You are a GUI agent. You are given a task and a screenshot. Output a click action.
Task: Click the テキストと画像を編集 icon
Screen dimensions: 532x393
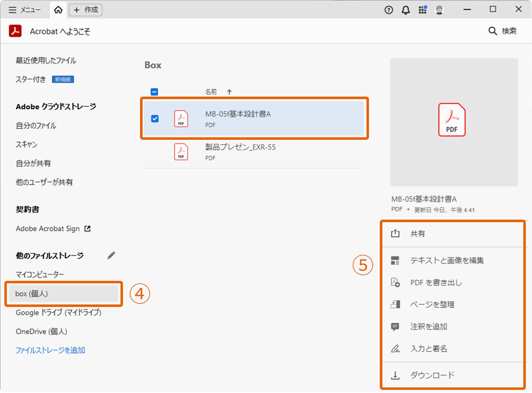click(x=395, y=260)
